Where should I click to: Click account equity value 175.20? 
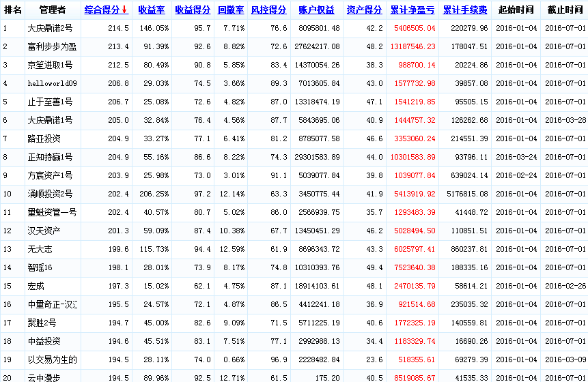(327, 378)
